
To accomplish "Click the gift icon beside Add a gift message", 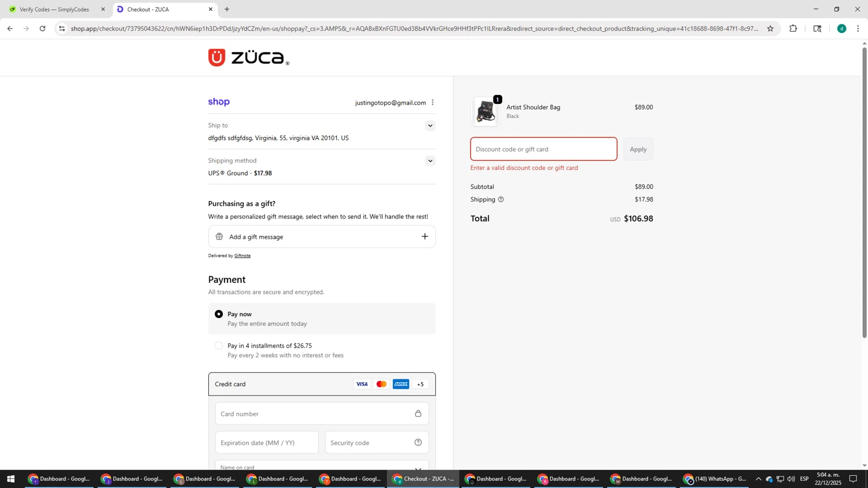I will pos(219,236).
